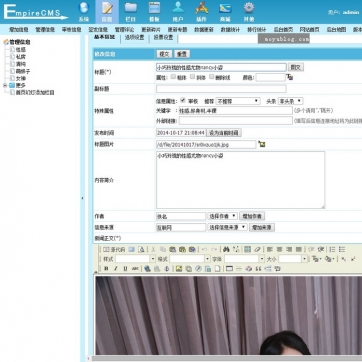Uncheck the 审核 (reviewed) checkbox
This screenshot has width=362, height=362.
click(x=183, y=100)
